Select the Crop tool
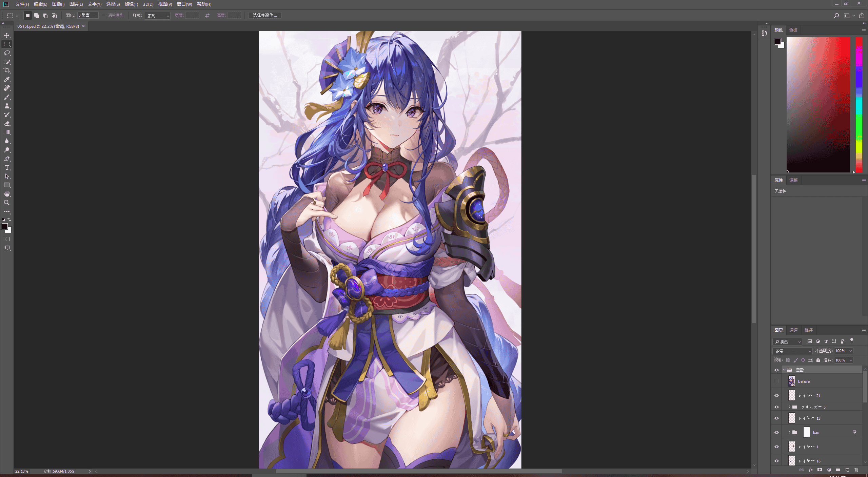This screenshot has width=868, height=477. click(x=7, y=70)
